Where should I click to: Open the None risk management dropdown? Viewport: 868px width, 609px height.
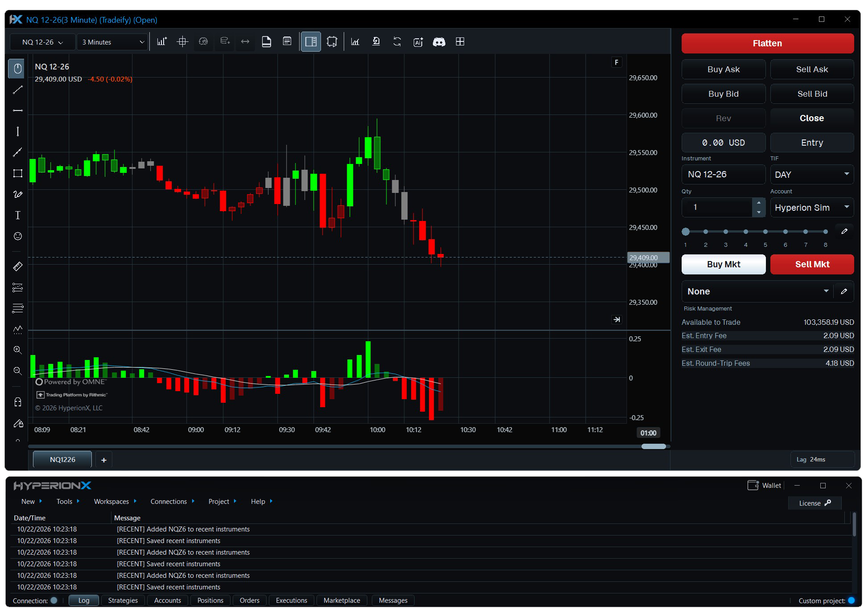point(757,291)
